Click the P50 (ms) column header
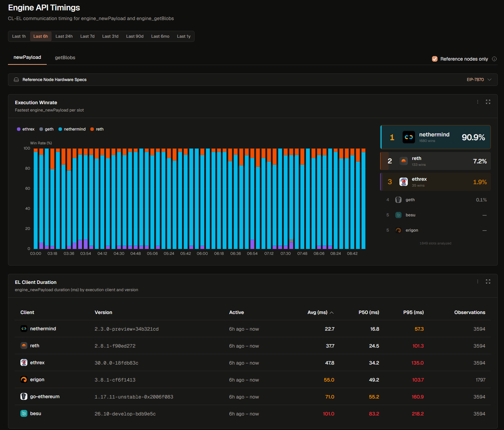Image resolution: width=504 pixels, height=430 pixels. [369, 312]
